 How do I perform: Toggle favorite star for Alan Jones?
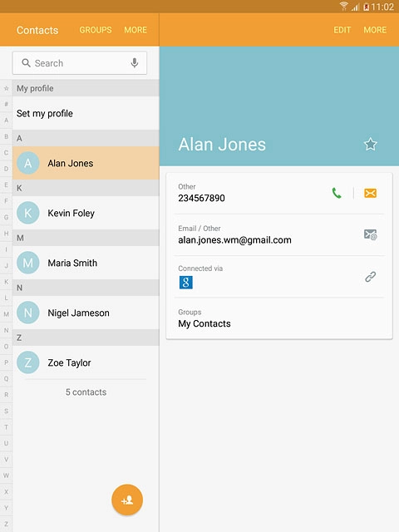pos(370,144)
